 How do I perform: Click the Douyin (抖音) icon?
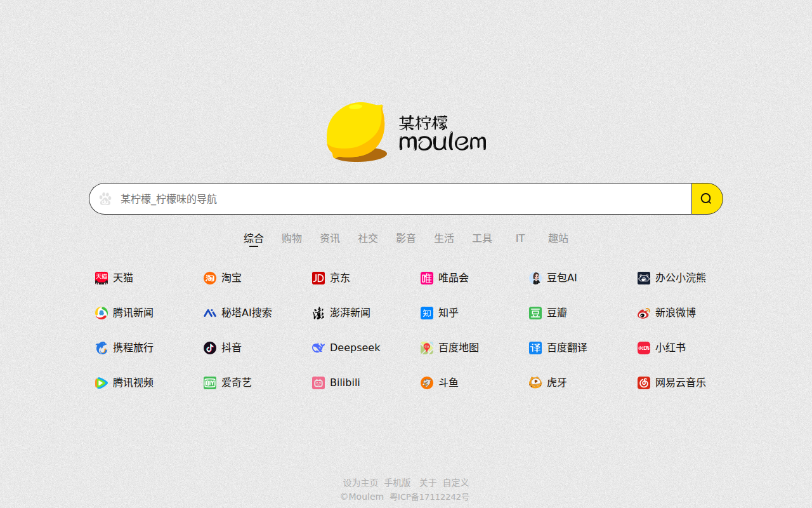pos(210,348)
